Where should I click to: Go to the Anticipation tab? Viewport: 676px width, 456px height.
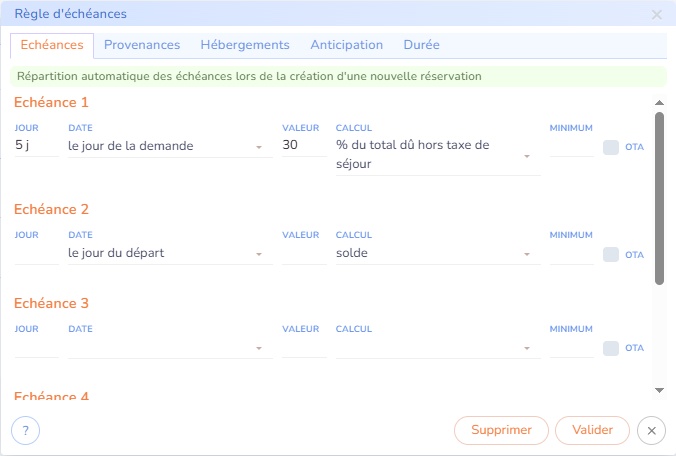click(x=346, y=45)
